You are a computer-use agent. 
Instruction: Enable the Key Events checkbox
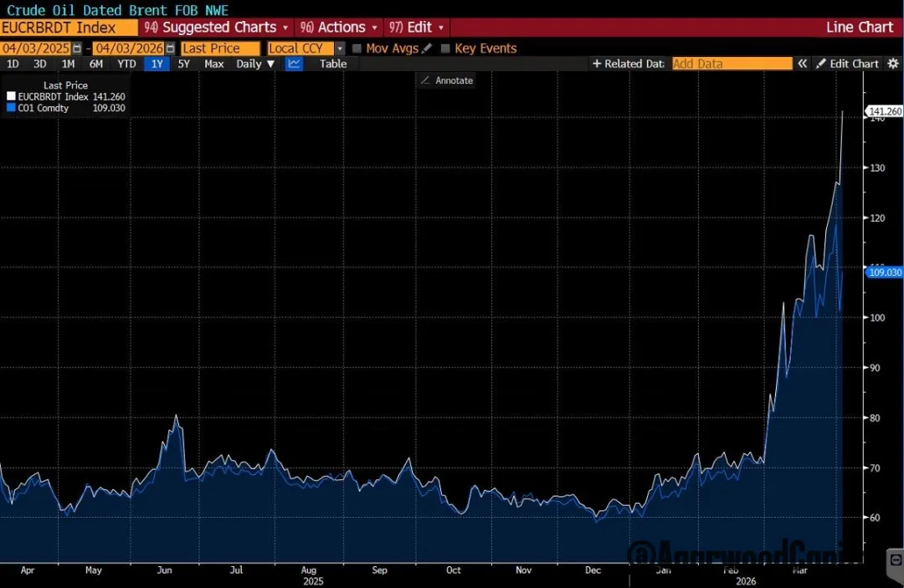445,49
